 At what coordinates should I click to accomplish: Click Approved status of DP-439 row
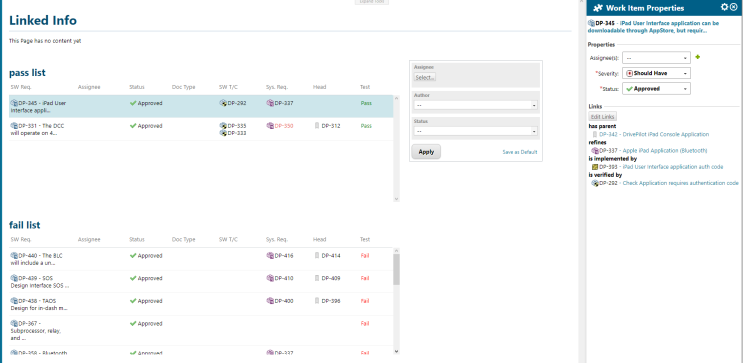click(x=146, y=278)
